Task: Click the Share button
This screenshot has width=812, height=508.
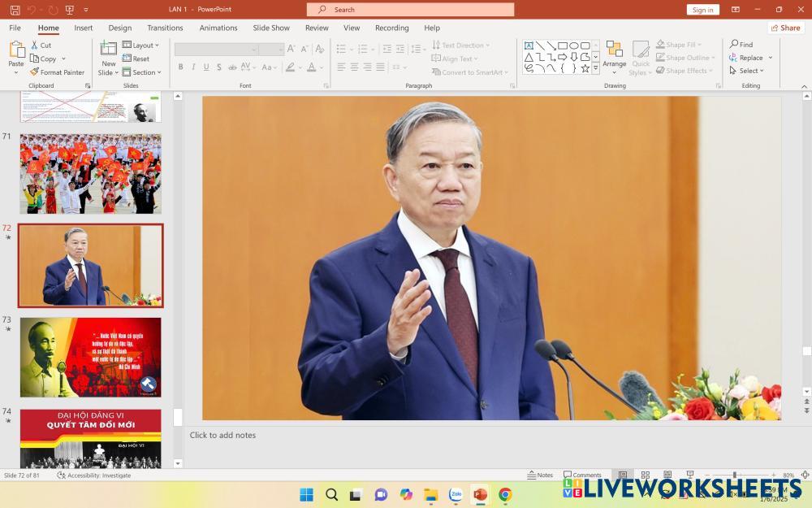Action: point(785,28)
